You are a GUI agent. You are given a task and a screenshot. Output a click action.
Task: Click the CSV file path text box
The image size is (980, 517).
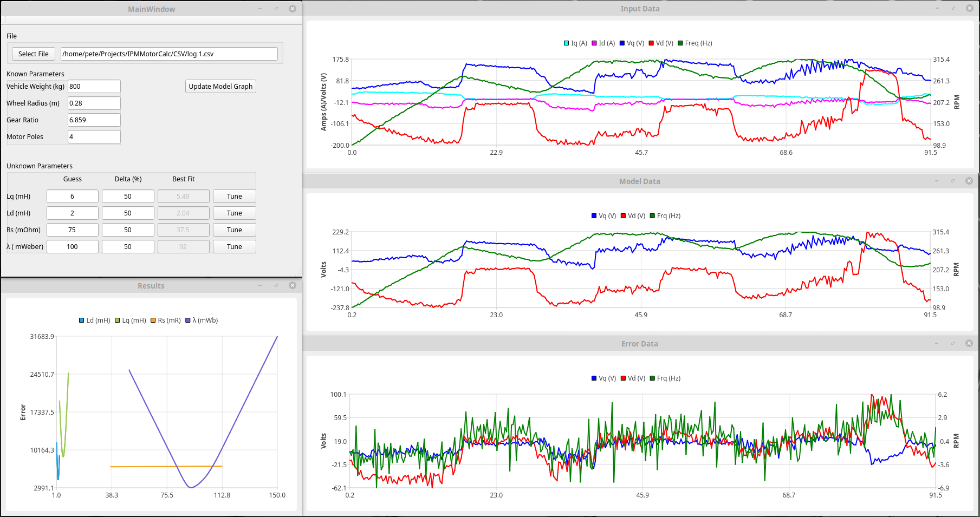point(169,54)
